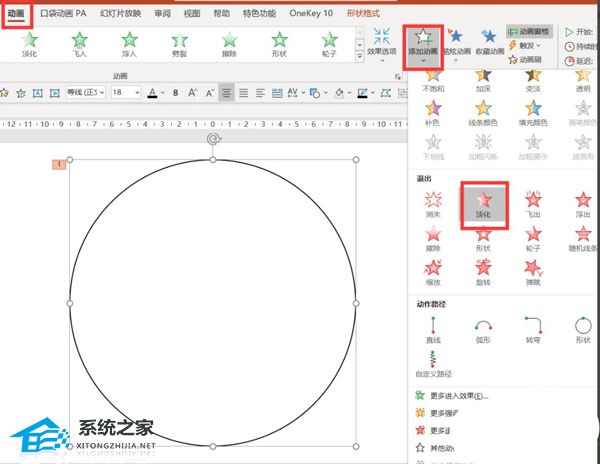Increase font size with larger A
Image resolution: width=600 pixels, height=464 pixels.
click(x=192, y=93)
